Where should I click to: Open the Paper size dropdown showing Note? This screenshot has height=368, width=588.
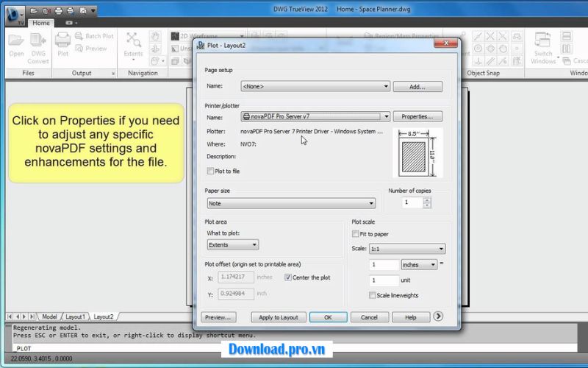(290, 203)
